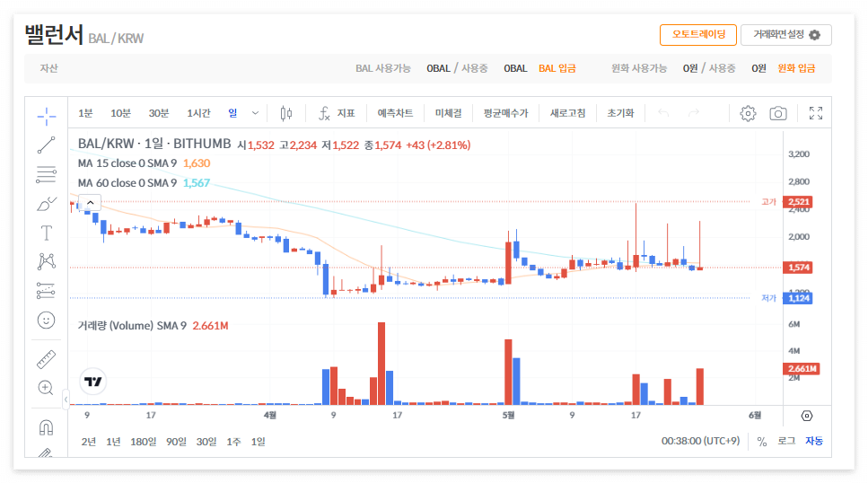Collapse the drawing toolbar side arrow
The width and height of the screenshot is (868, 483).
(x=66, y=399)
